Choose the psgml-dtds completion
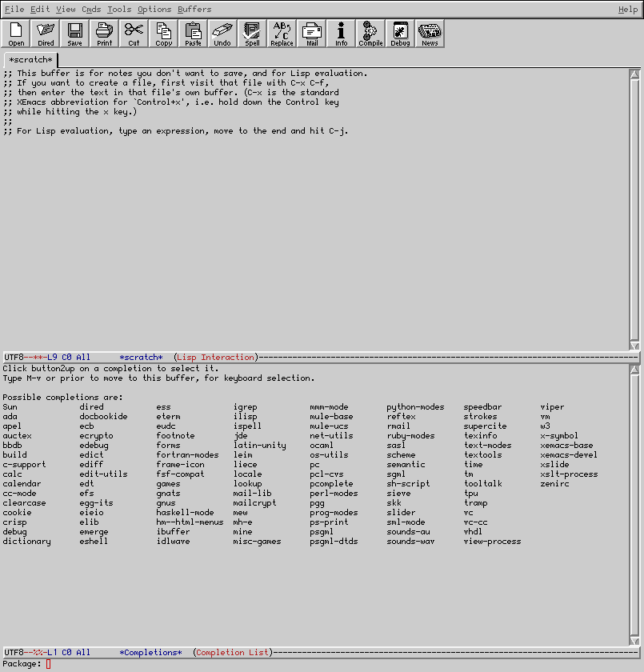Screen dimensions: 644x672 click(334, 541)
